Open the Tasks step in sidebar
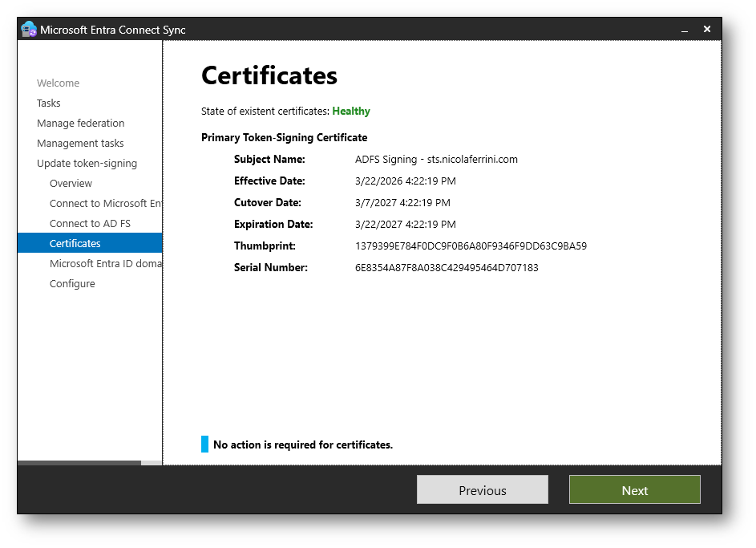 point(48,103)
